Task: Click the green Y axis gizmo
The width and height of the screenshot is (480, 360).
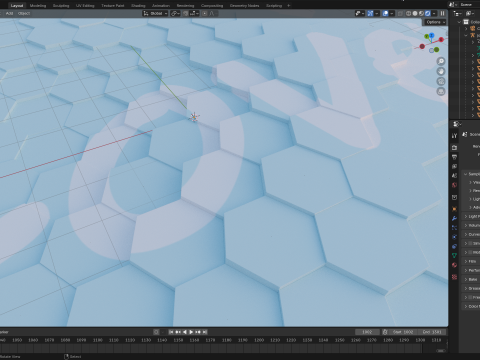Action: [426, 36]
